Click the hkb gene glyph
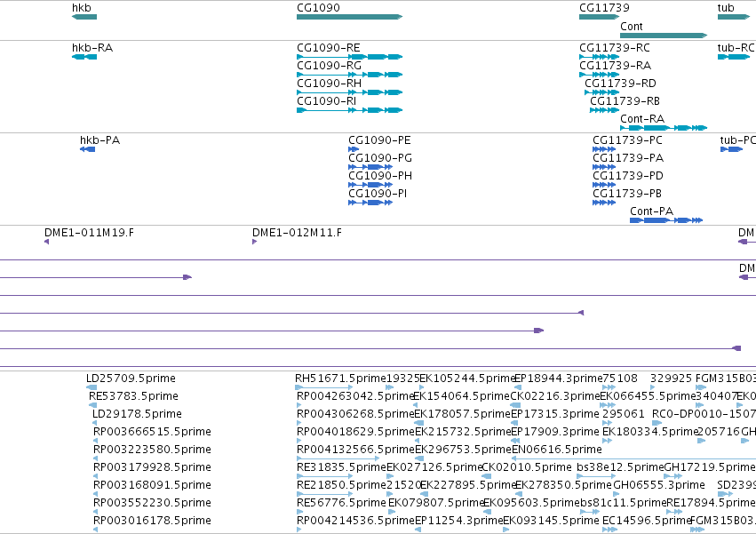 pos(84,17)
